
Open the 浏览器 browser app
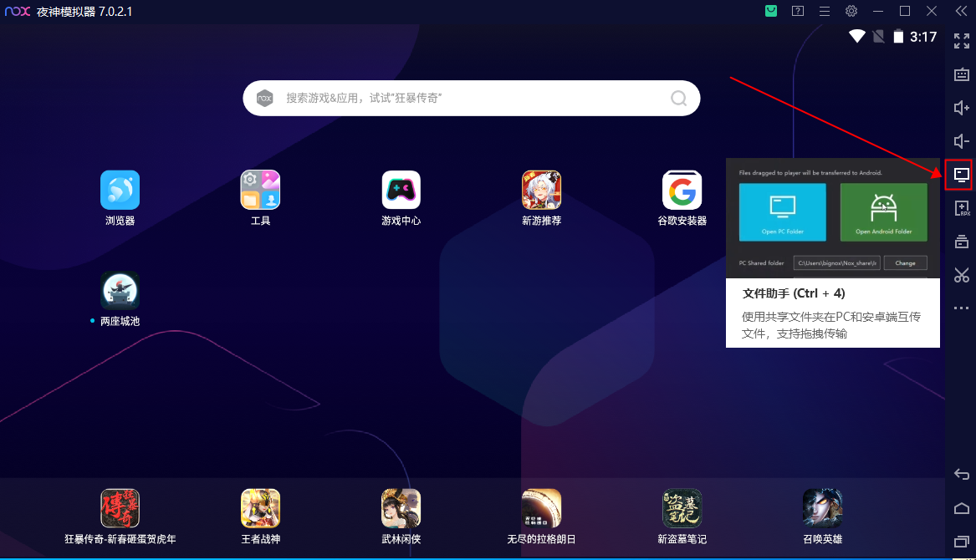[120, 190]
